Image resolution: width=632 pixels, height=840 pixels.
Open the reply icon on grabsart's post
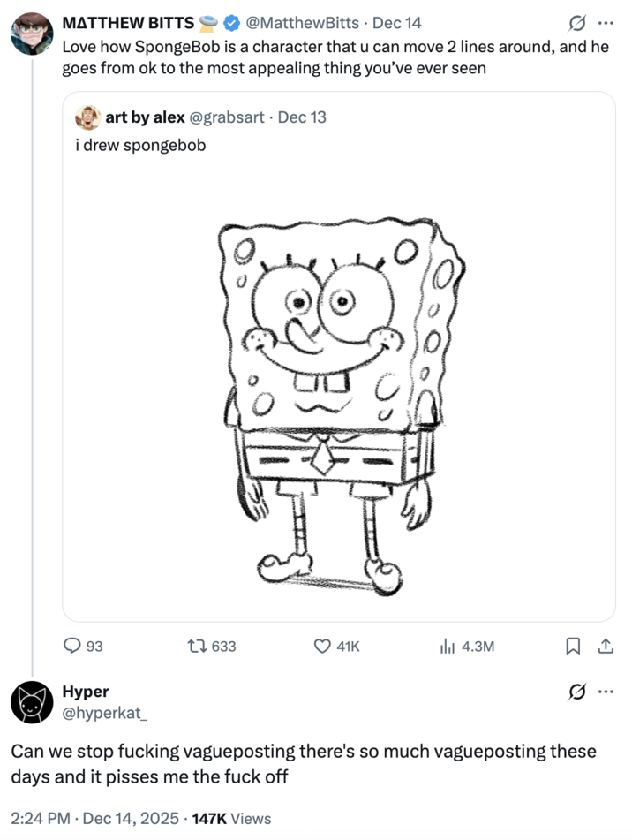coord(74,647)
